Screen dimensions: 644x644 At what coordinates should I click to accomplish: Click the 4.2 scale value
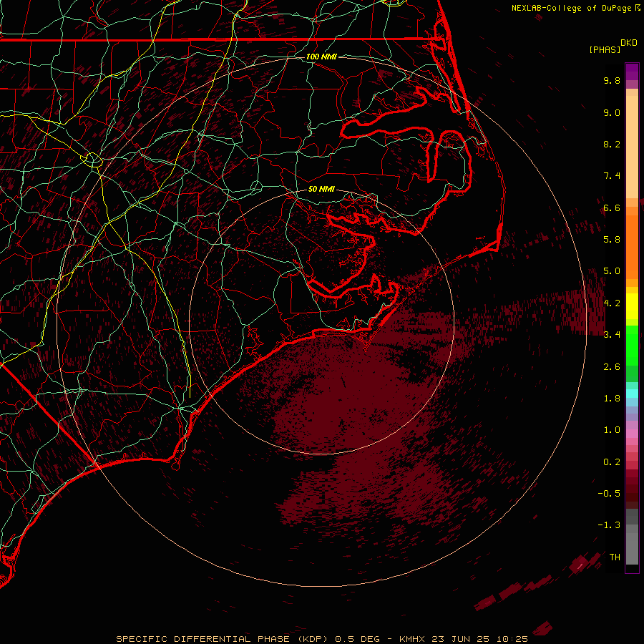[612, 303]
